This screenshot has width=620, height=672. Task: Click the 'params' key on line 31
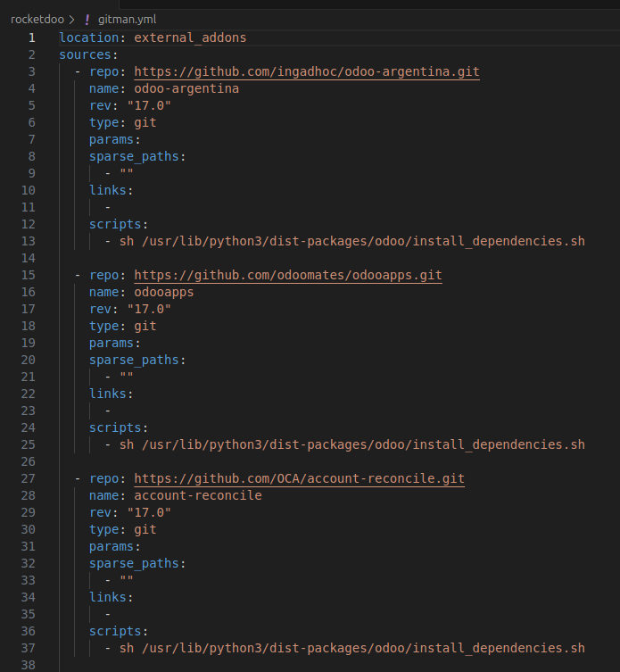pyautogui.click(x=112, y=547)
